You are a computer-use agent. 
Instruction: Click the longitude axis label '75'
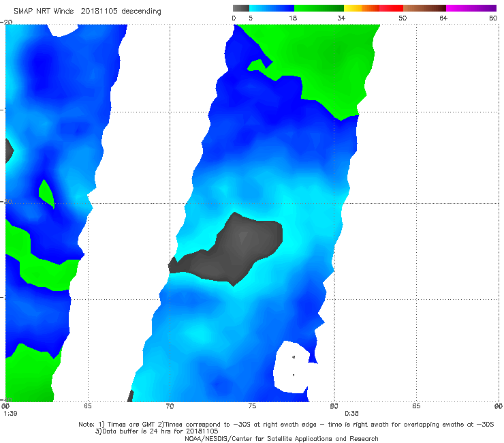coord(252,406)
